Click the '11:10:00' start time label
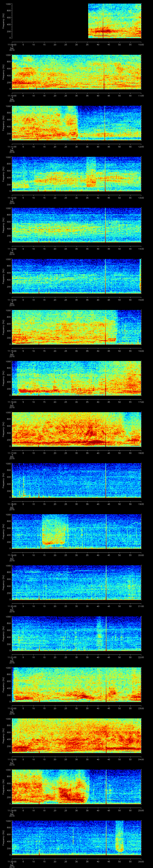The image size is (153, 868). [12, 95]
